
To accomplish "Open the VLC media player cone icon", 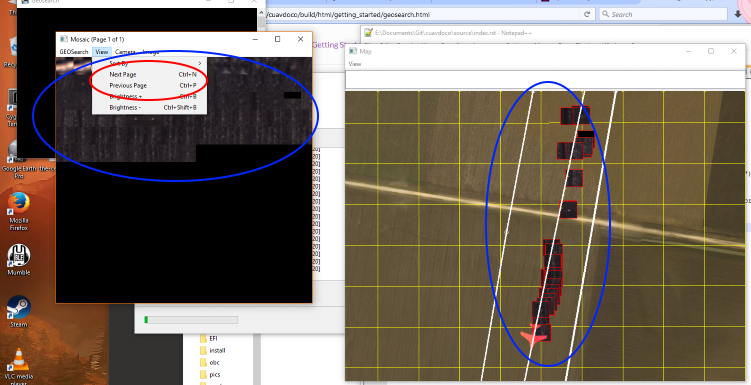I will [x=19, y=360].
